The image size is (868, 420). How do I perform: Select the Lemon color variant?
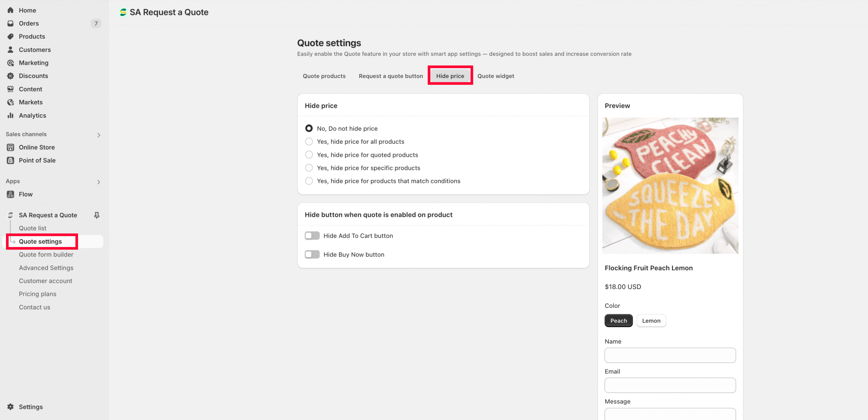pos(651,321)
